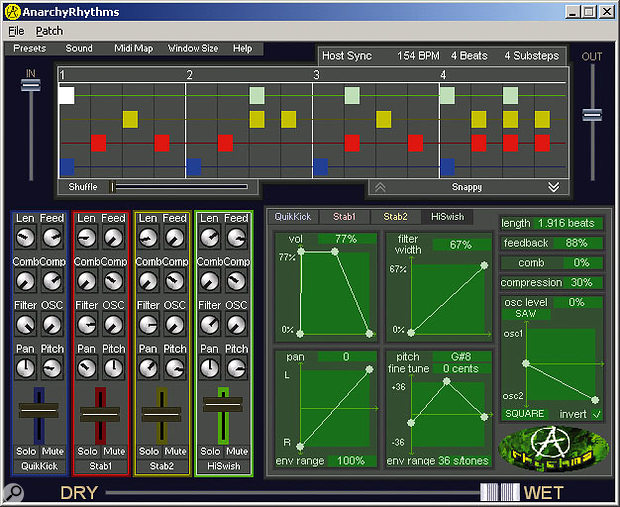Toggle the oscillator invert checkbox
Viewport: 620px width, 507px height.
tap(597, 414)
